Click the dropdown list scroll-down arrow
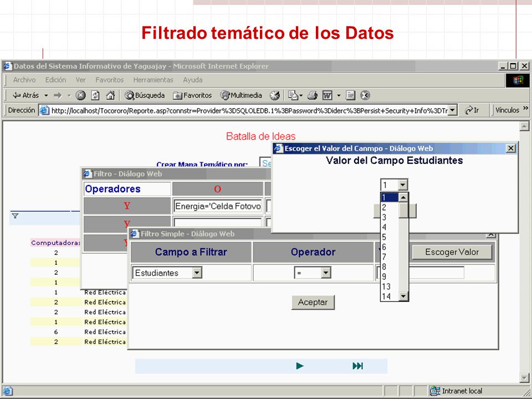532x399 pixels. pyautogui.click(x=403, y=296)
